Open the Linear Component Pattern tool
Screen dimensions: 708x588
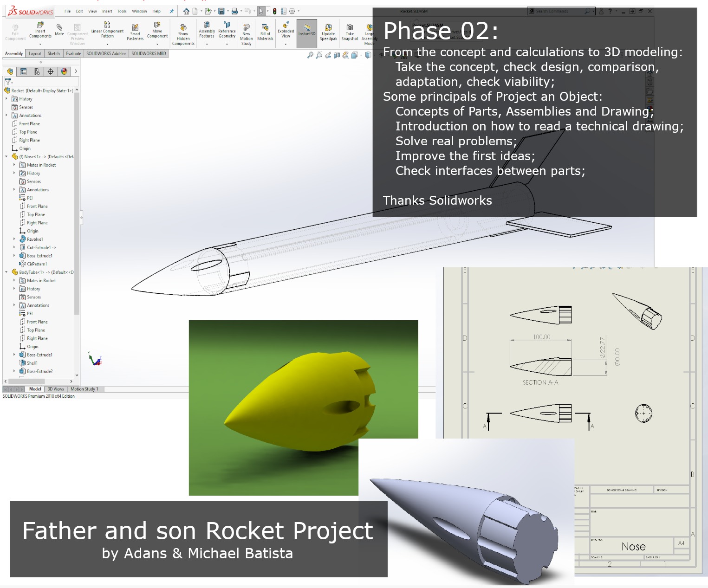pos(107,30)
